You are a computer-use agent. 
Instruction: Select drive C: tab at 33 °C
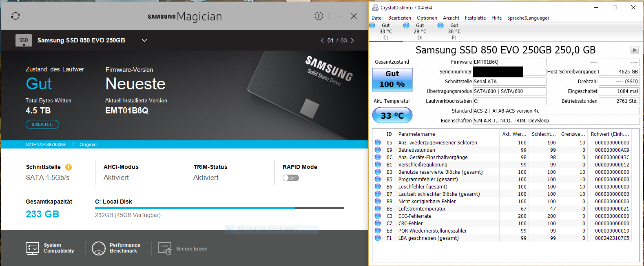385,31
